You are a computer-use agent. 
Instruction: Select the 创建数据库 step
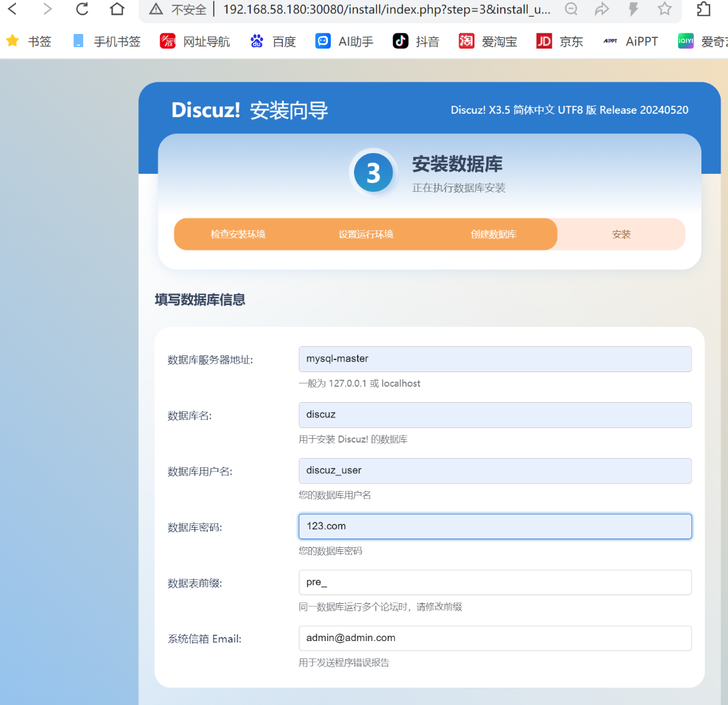coord(494,234)
